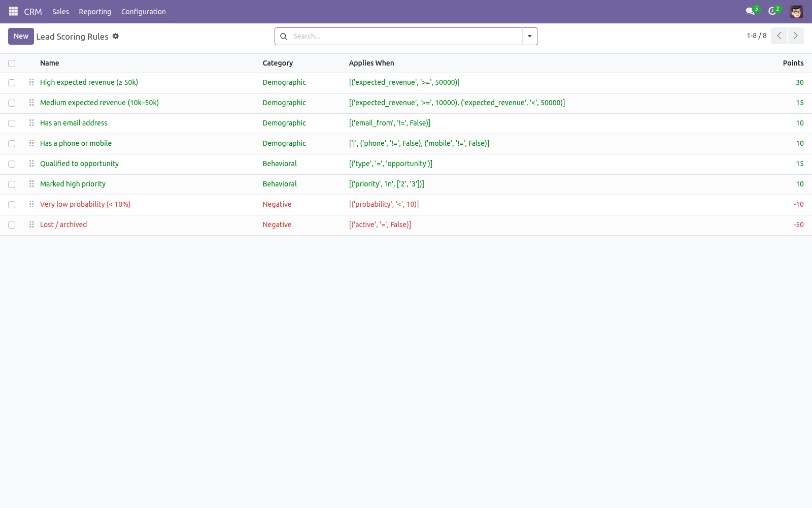Click the search magnifier icon
Screen dimensions: 812x508
tap(284, 37)
